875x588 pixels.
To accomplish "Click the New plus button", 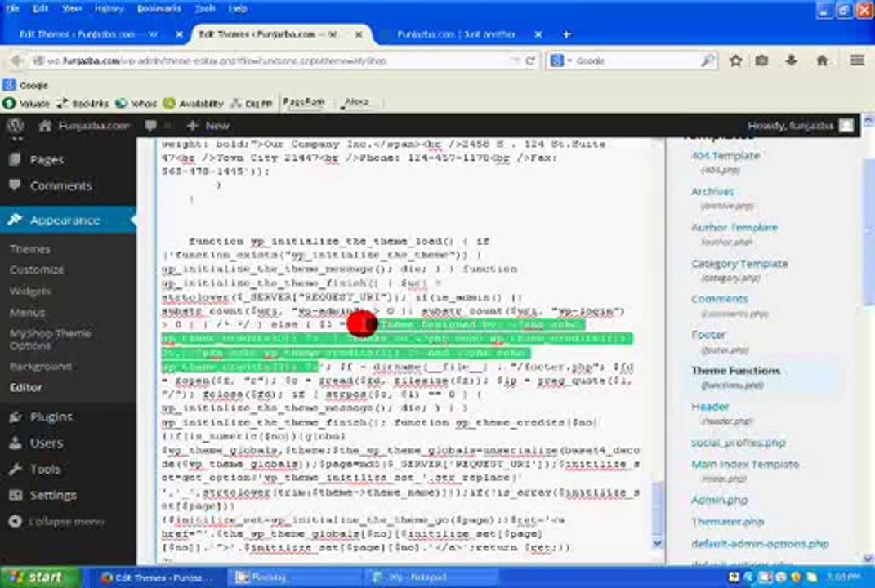I will click(208, 126).
